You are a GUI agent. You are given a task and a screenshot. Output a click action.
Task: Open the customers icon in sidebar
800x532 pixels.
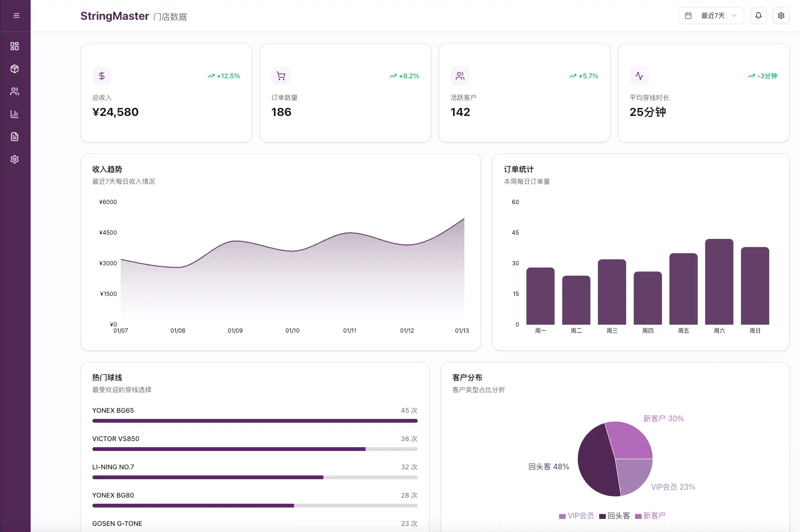coord(15,91)
